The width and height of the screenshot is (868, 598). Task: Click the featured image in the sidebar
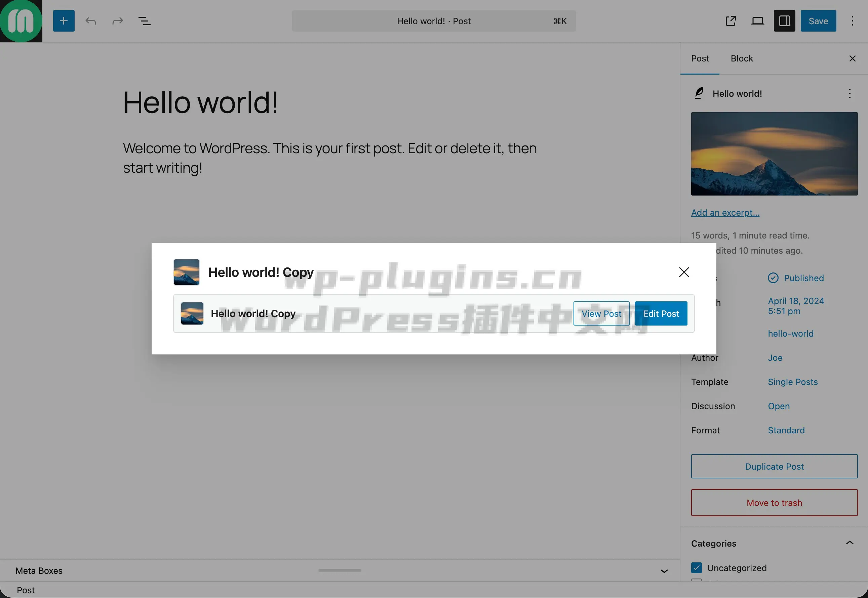tap(774, 154)
